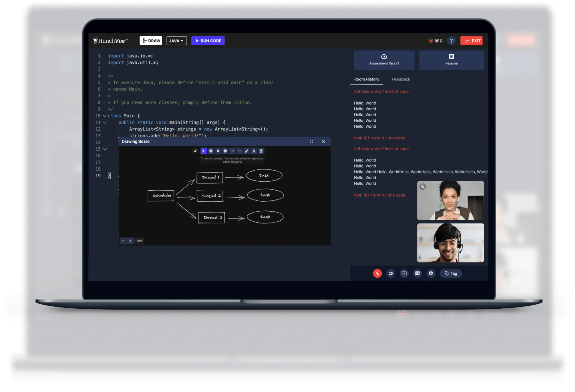Image resolution: width=575 pixels, height=392 pixels.
Task: Zoom out the drawing canvas
Action: [x=123, y=241]
